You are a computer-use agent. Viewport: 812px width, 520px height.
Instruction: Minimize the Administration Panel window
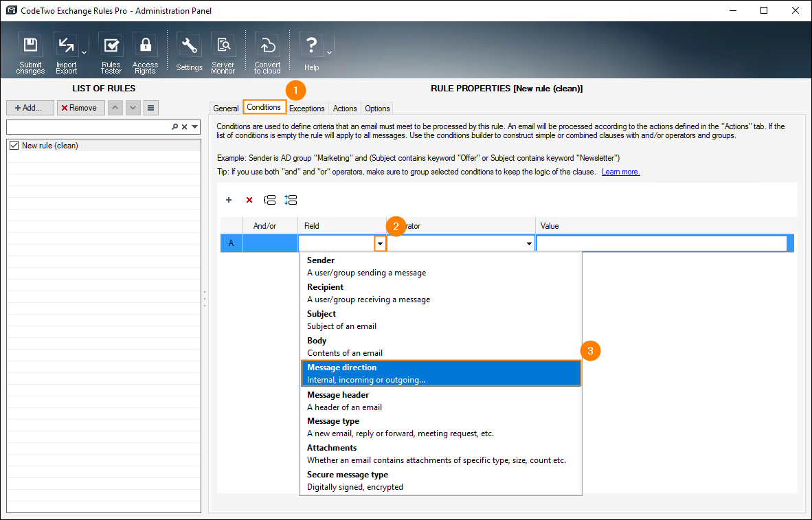(732, 10)
